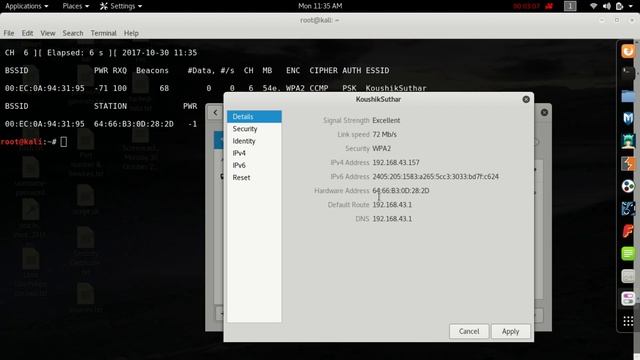Click the Link speed 72 Mb/s value
This screenshot has height=360, width=640.
click(x=384, y=134)
